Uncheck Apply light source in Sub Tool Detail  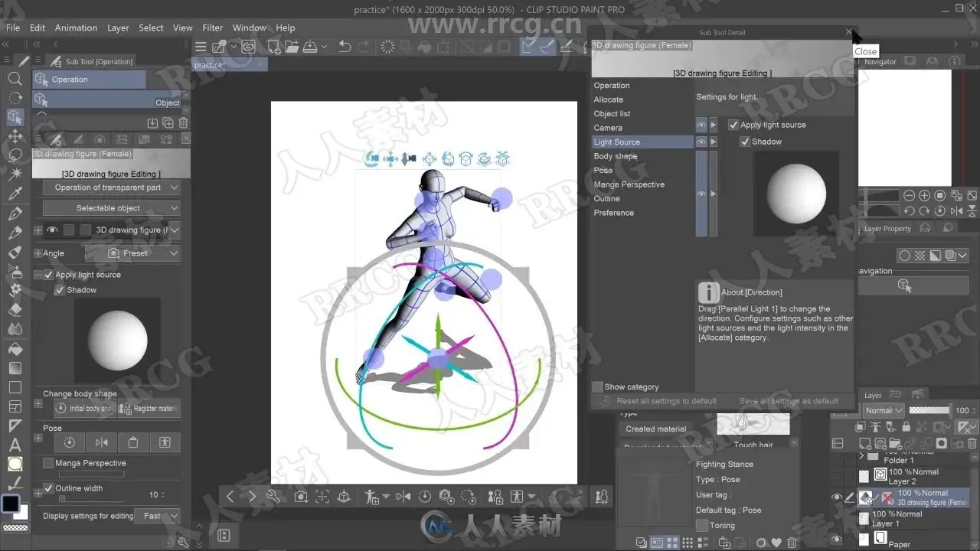point(733,125)
